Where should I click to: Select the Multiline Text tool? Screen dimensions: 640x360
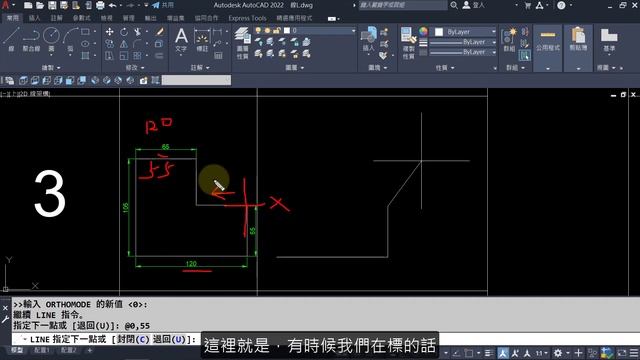pyautogui.click(x=181, y=40)
